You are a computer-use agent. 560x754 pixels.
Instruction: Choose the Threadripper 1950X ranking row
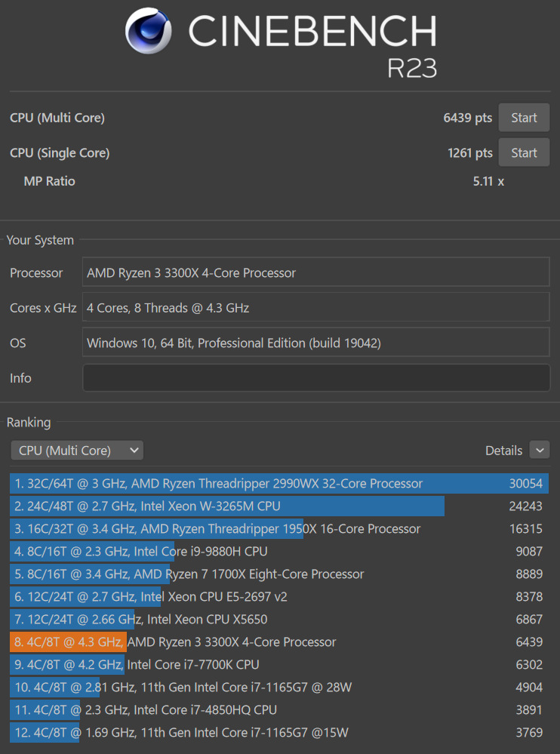pos(278,529)
